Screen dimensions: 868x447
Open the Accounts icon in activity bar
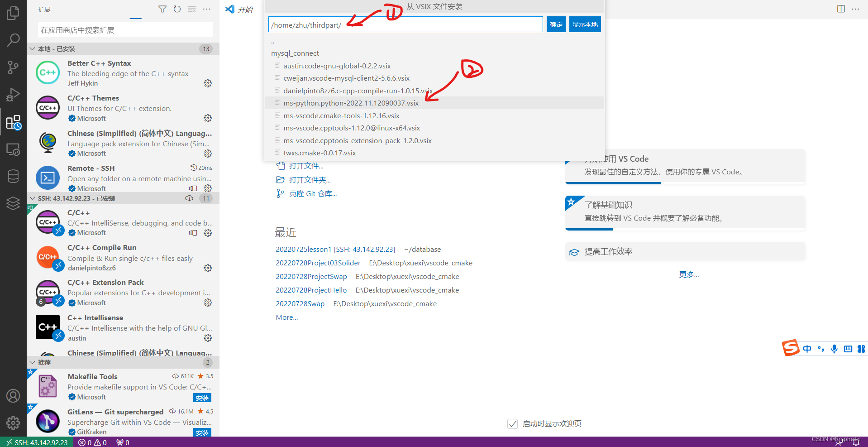pos(13,396)
